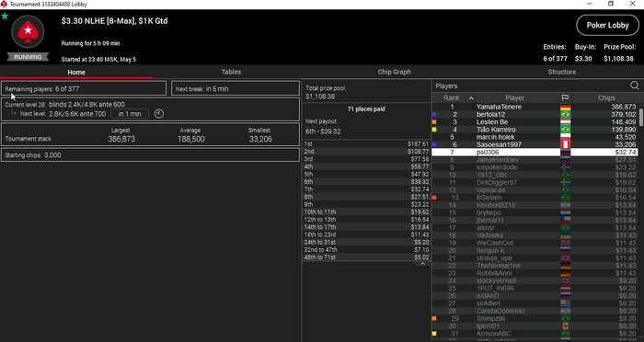
Task: Select player JamalHardoev in the list
Action: (498, 160)
